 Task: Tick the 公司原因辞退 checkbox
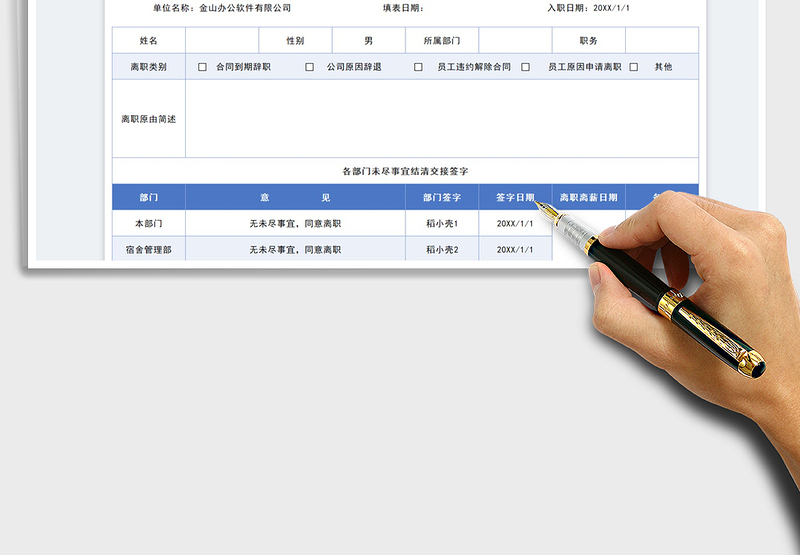point(310,67)
